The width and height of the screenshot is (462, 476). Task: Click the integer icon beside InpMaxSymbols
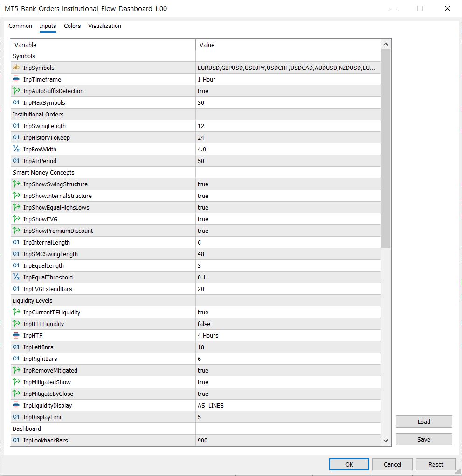[x=16, y=102]
